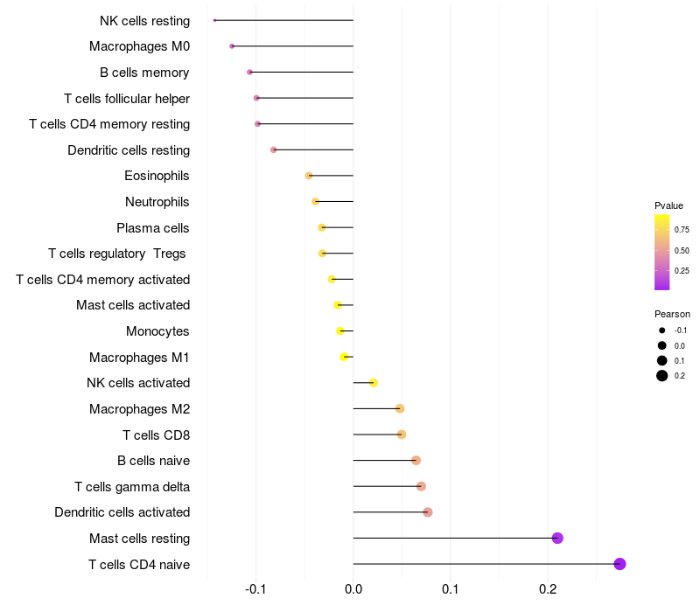Click the T cells follicular helper label
The height and width of the screenshot is (612, 700).
tap(127, 99)
